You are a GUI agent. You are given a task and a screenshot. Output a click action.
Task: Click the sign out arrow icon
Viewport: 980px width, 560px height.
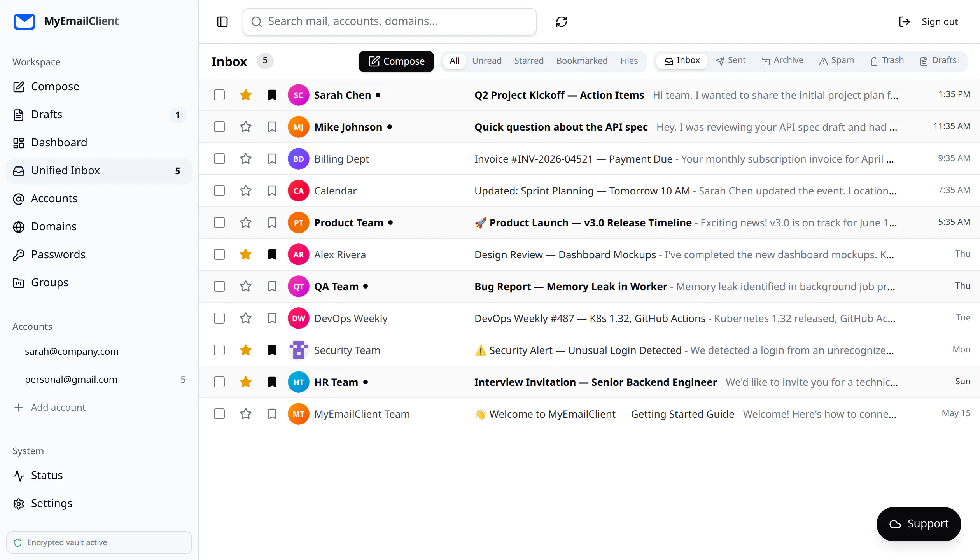905,22
